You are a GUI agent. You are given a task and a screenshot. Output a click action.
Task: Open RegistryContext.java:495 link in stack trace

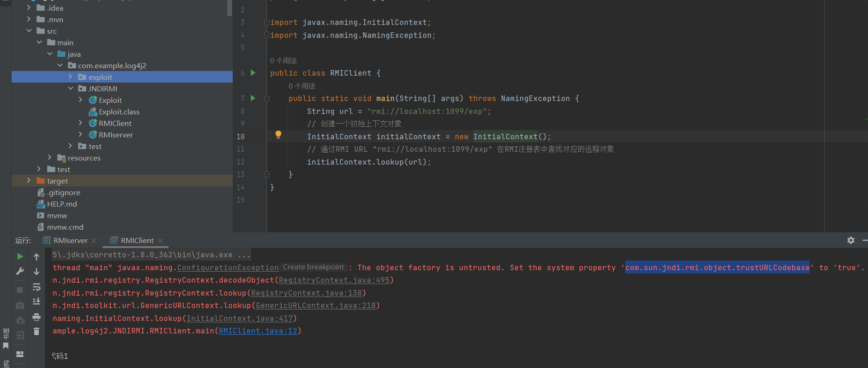334,280
